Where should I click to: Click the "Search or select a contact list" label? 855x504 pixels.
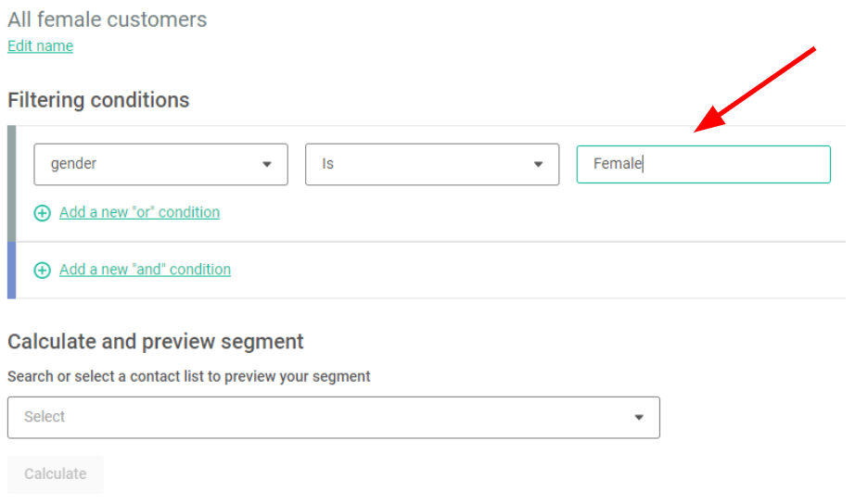click(189, 376)
